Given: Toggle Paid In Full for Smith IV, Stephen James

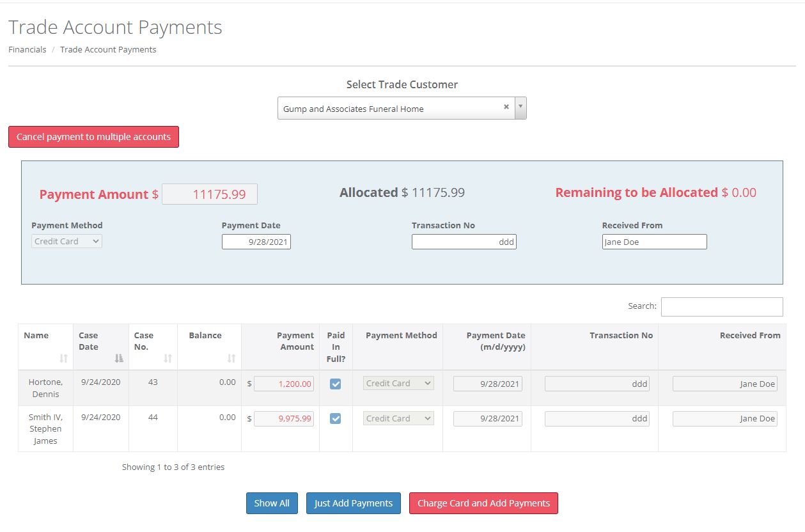Looking at the screenshot, I should coord(335,419).
